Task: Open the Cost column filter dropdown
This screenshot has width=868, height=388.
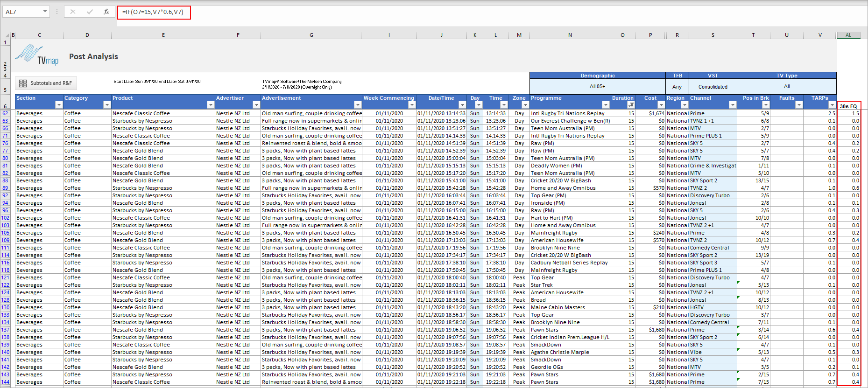Action: tap(661, 105)
